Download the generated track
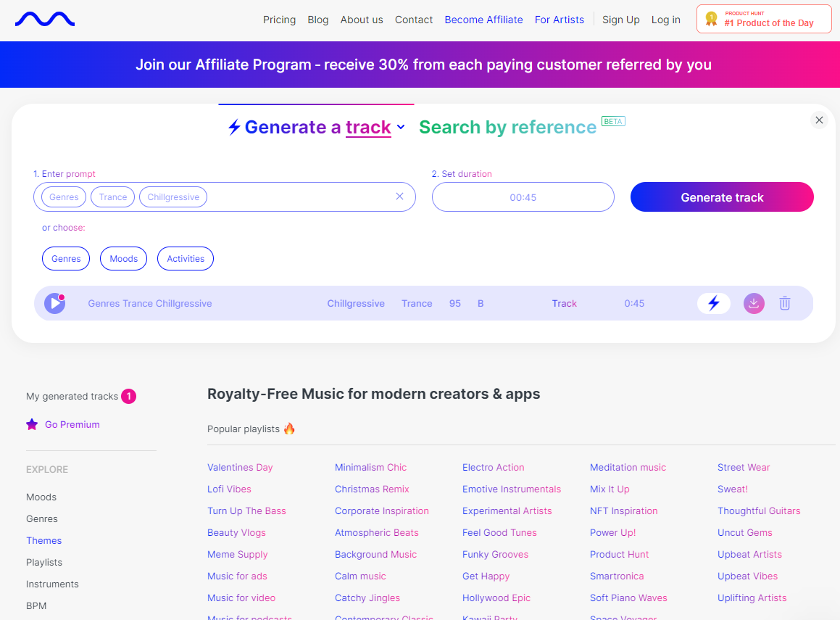This screenshot has width=840, height=620. pyautogui.click(x=754, y=303)
